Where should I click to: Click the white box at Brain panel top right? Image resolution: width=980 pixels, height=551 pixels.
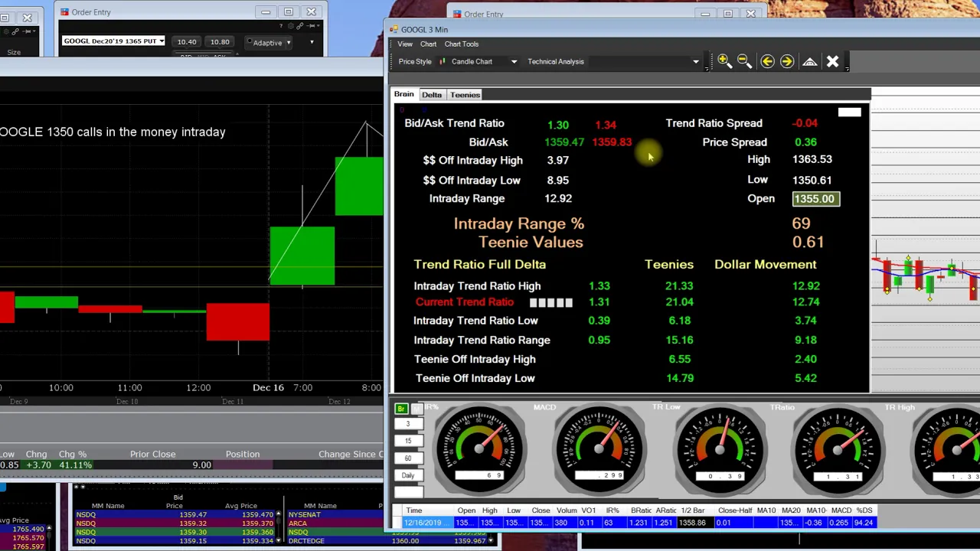(849, 112)
